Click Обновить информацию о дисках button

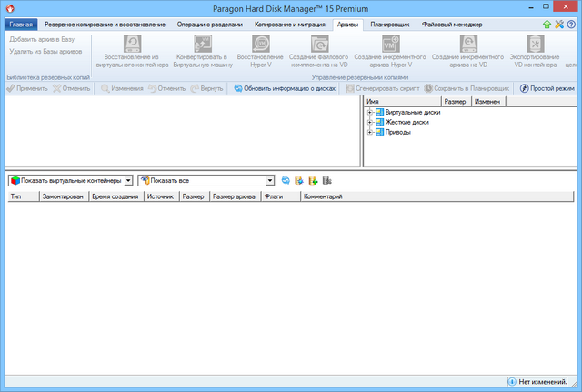point(285,88)
